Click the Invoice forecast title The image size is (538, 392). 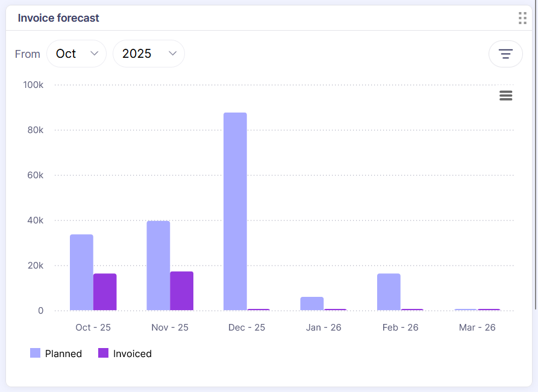click(58, 18)
